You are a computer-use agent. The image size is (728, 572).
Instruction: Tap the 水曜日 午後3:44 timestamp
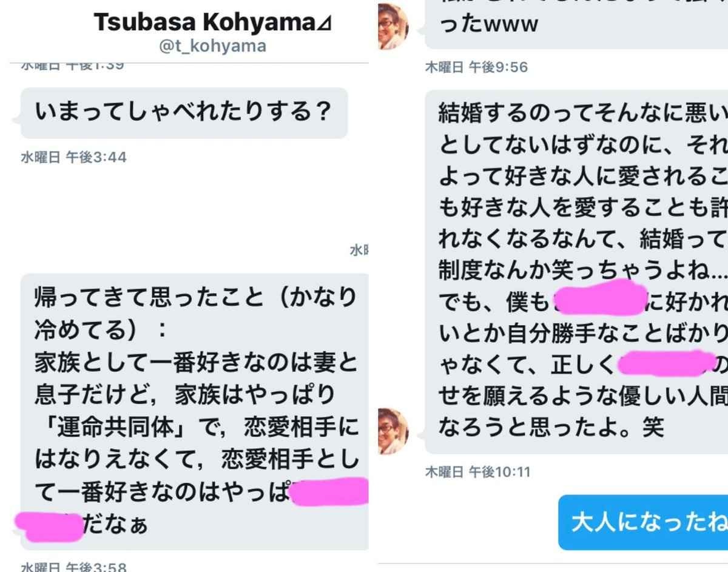pyautogui.click(x=73, y=158)
